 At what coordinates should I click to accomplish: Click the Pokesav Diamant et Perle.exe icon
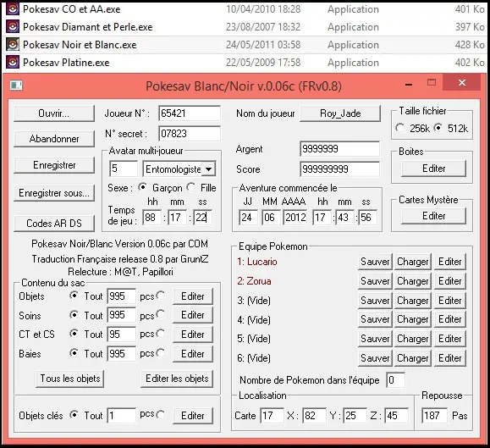coord(13,27)
